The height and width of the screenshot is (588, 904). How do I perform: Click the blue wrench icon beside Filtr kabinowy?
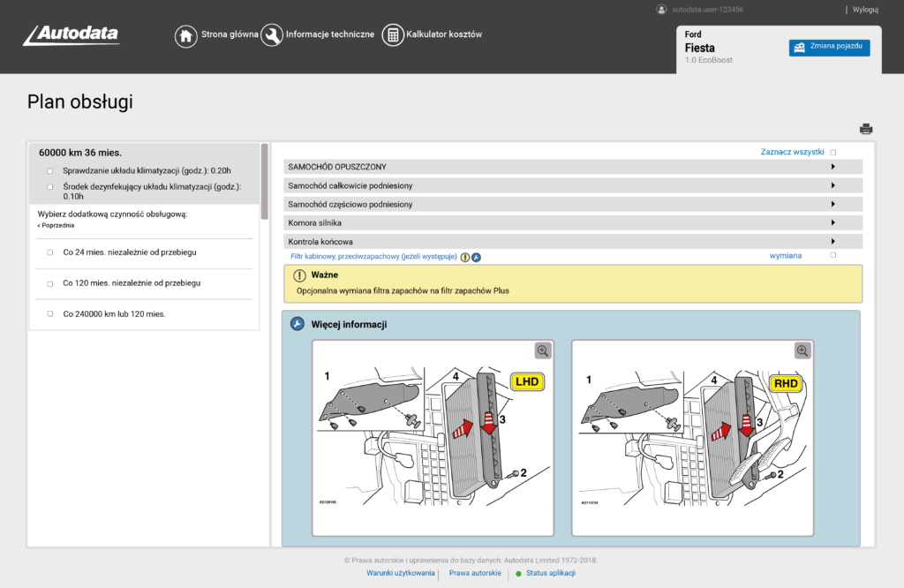476,257
